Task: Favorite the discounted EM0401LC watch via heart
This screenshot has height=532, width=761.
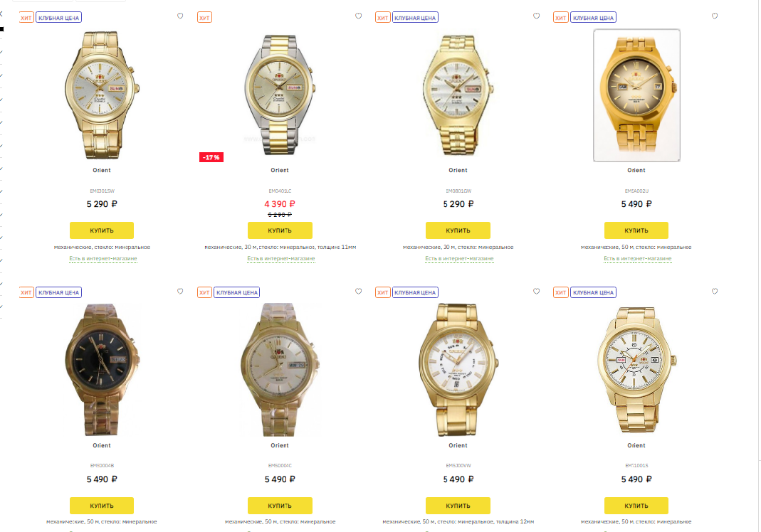Action: 358,16
